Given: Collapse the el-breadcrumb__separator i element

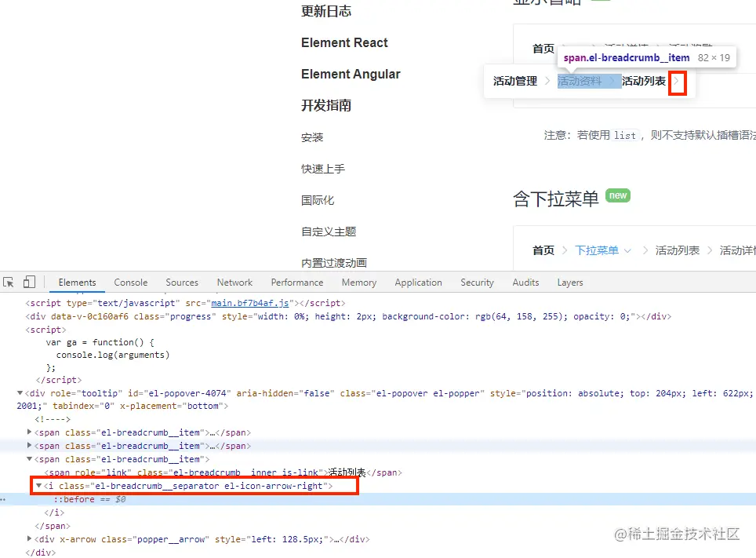Looking at the screenshot, I should pyautogui.click(x=38, y=486).
